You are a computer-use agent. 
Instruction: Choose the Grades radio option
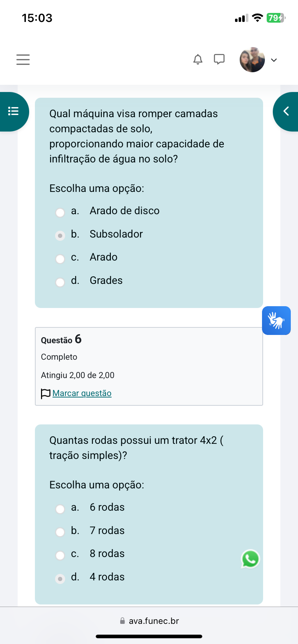coord(60,282)
